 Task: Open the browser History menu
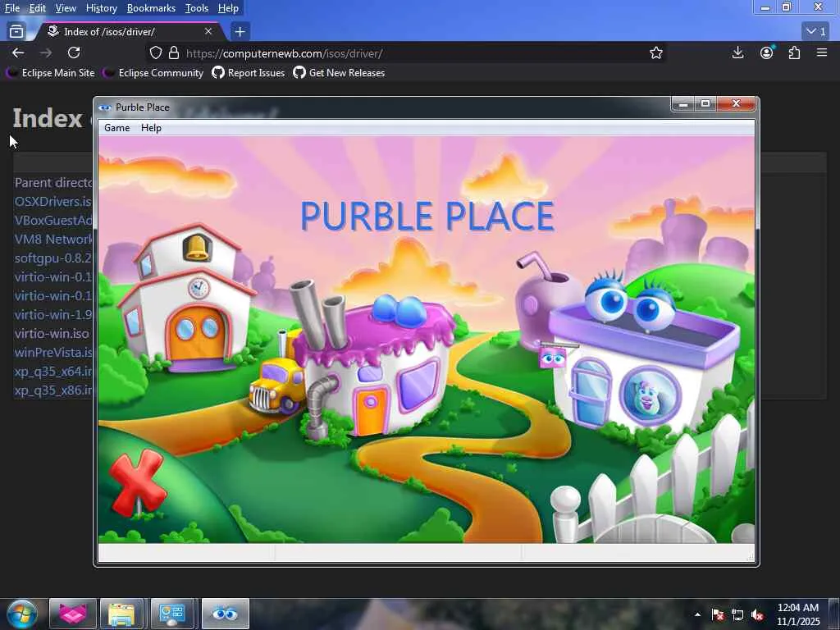coord(101,8)
